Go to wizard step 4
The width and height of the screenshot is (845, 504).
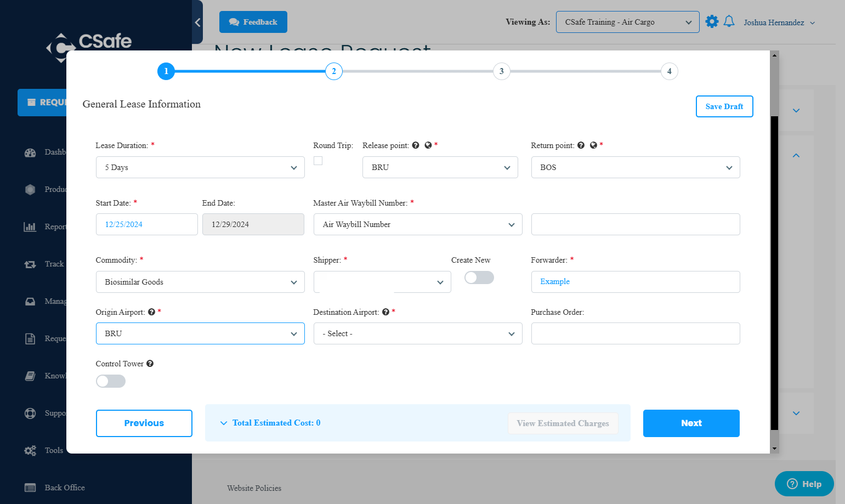click(670, 71)
